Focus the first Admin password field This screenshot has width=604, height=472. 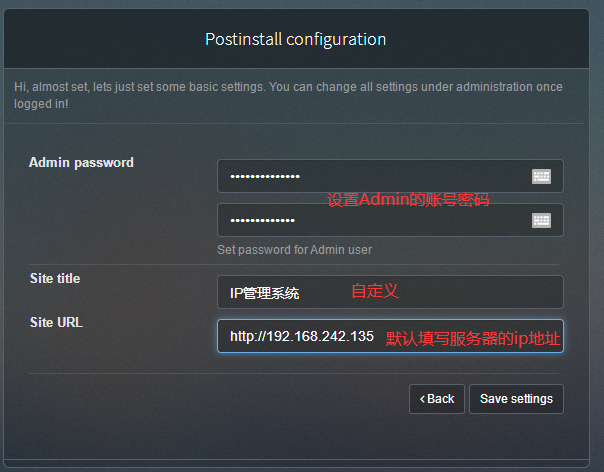pos(370,176)
